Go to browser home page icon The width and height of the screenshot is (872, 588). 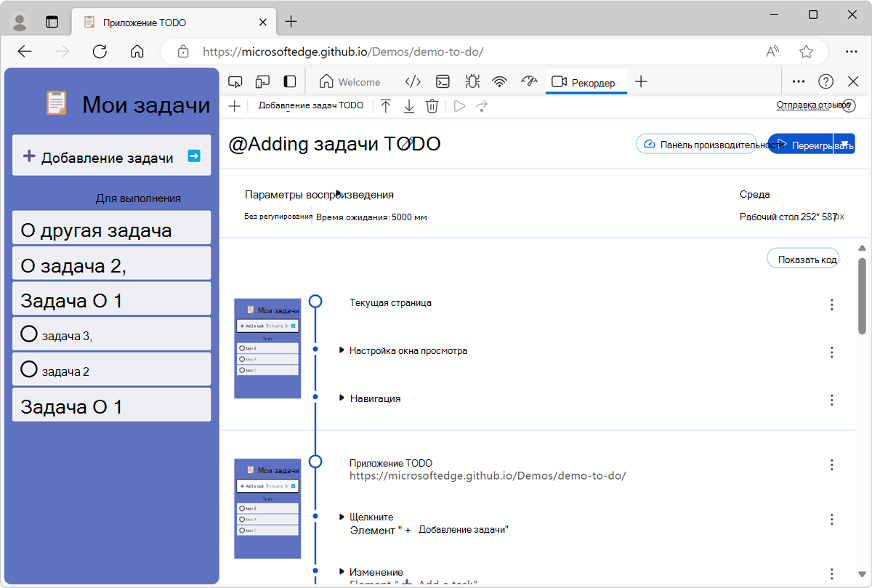[x=137, y=52]
